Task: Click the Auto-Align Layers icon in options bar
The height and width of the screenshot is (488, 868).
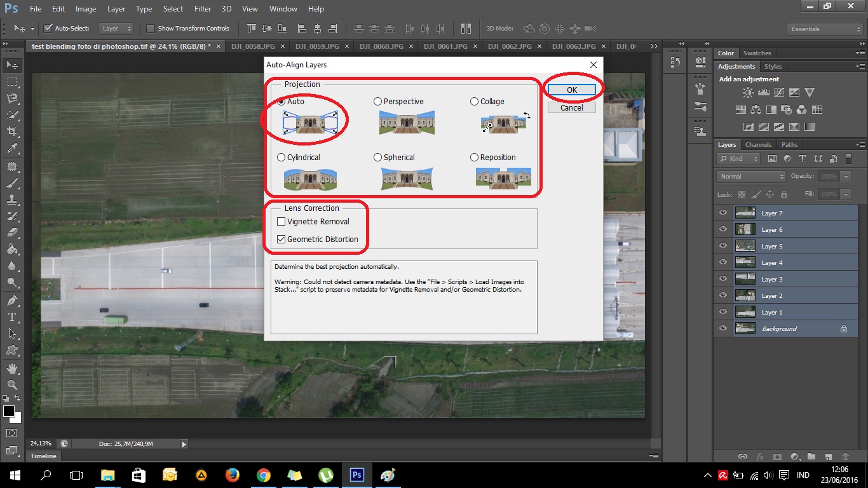Action: [467, 29]
